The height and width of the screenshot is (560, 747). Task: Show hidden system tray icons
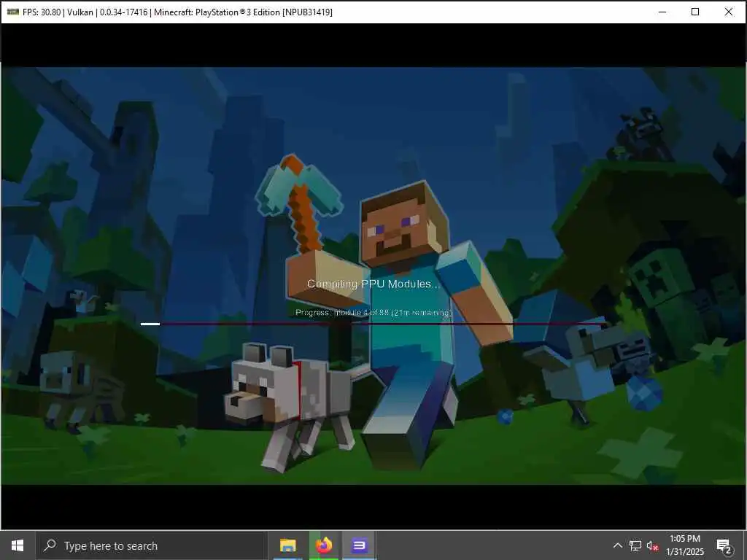tap(617, 545)
